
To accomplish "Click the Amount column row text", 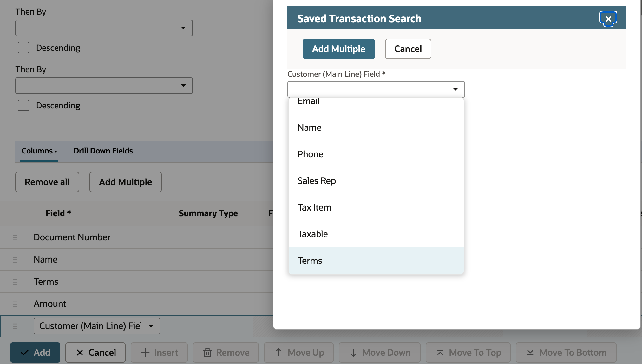I will [x=50, y=304].
